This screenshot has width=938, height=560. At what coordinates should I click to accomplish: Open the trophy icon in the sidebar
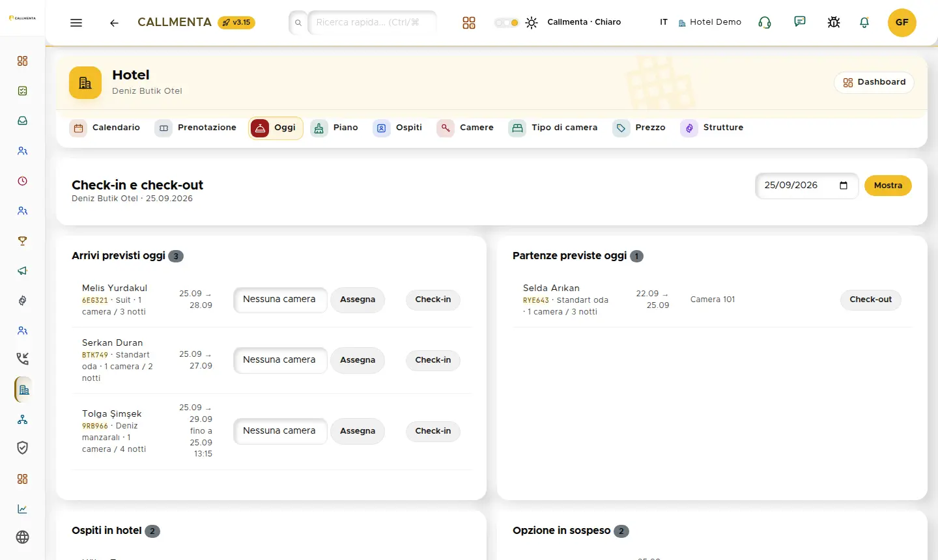click(x=23, y=241)
